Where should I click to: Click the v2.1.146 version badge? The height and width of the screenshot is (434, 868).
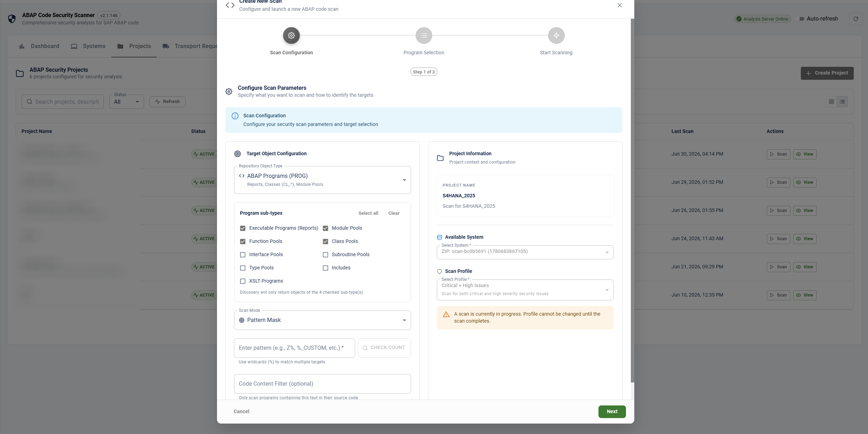[109, 15]
